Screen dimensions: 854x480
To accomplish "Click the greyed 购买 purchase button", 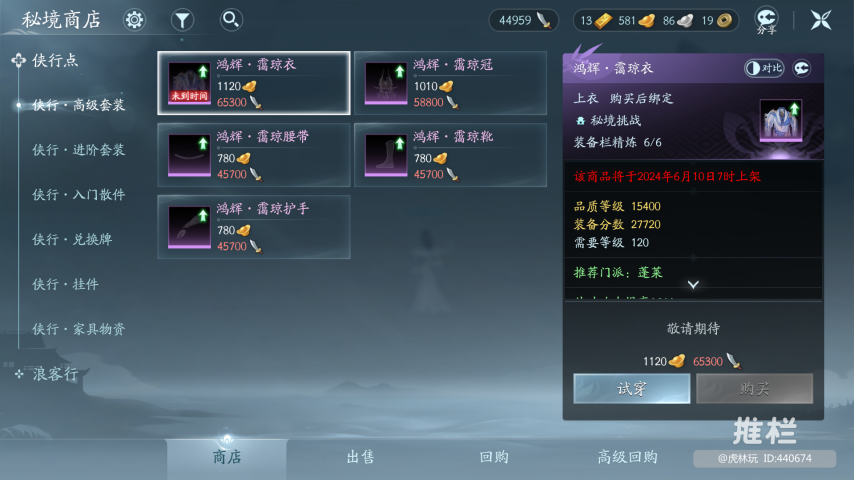I will (x=754, y=388).
